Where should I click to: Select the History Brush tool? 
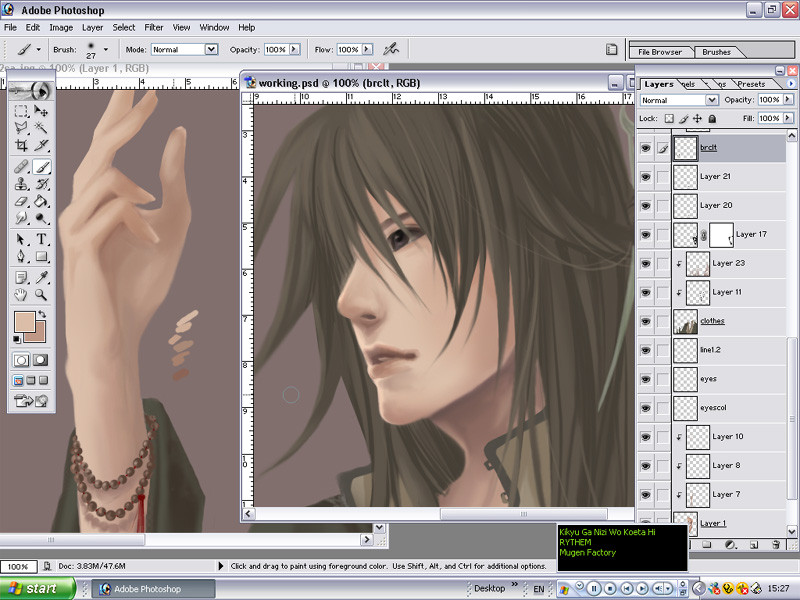pyautogui.click(x=41, y=184)
